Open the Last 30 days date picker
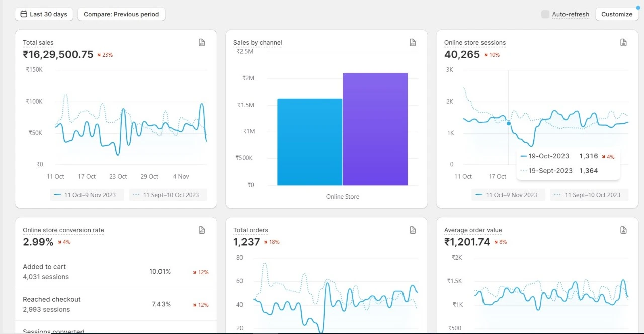This screenshot has width=644, height=334. click(44, 14)
